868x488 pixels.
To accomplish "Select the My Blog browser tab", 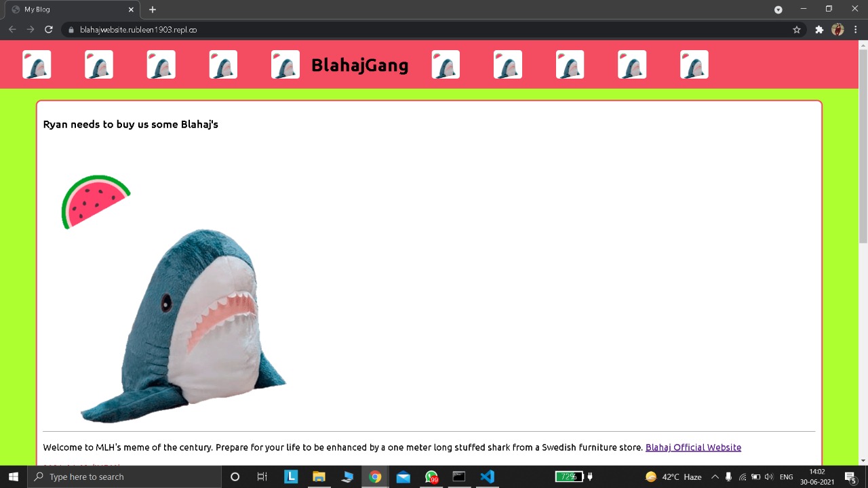I will tap(71, 9).
